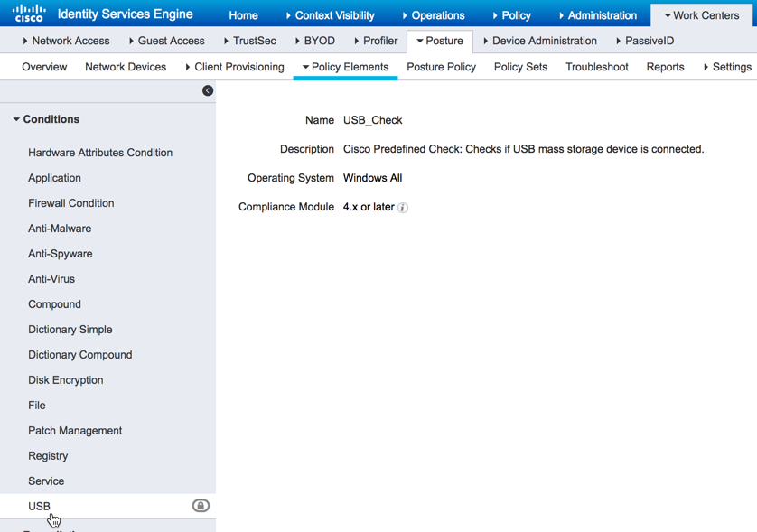Viewport: 757px width, 532px height.
Task: Open the Reports tab
Action: (x=665, y=67)
